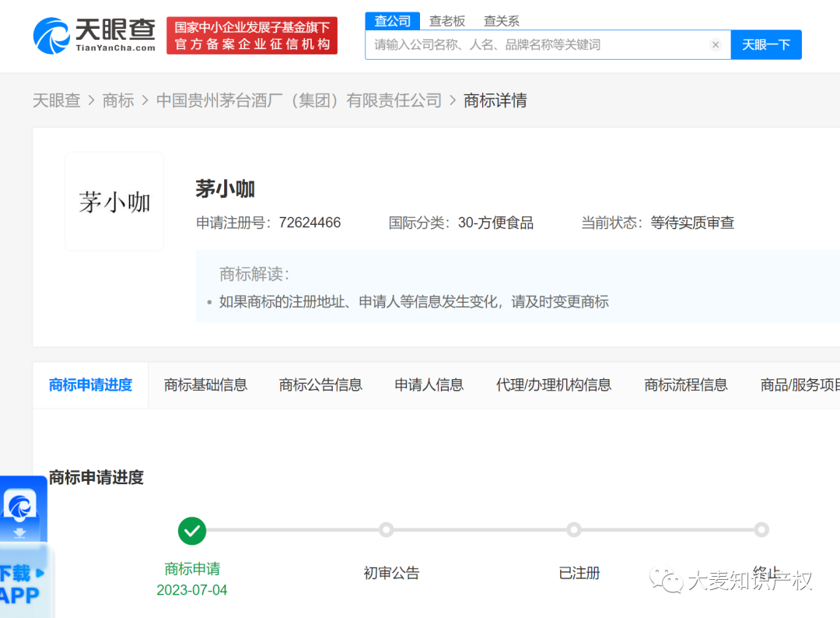Click the 终止 timeline node circle
The image size is (840, 618).
761,529
